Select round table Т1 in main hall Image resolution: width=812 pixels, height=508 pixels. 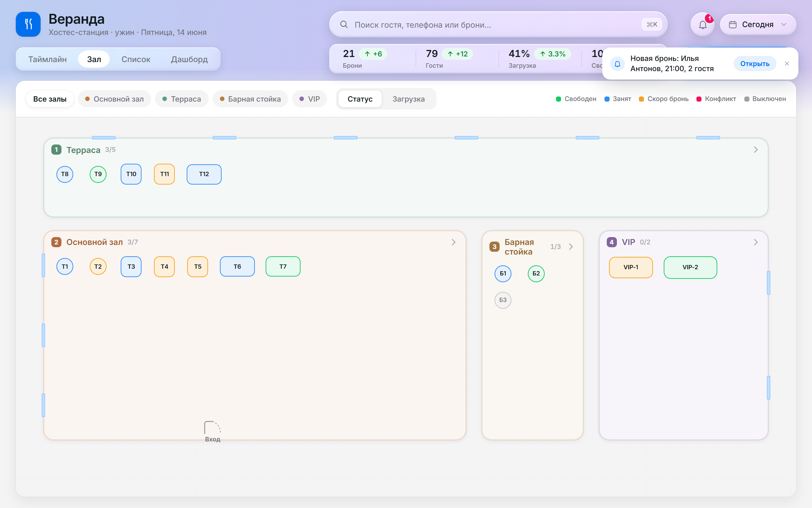65,266
